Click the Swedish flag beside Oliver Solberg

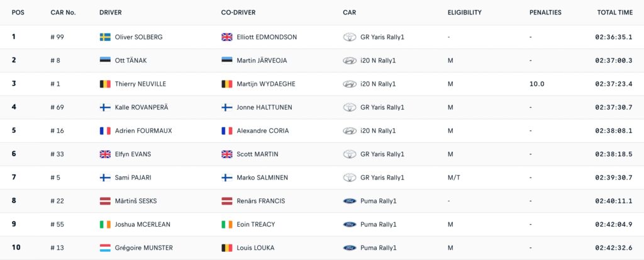click(x=105, y=37)
